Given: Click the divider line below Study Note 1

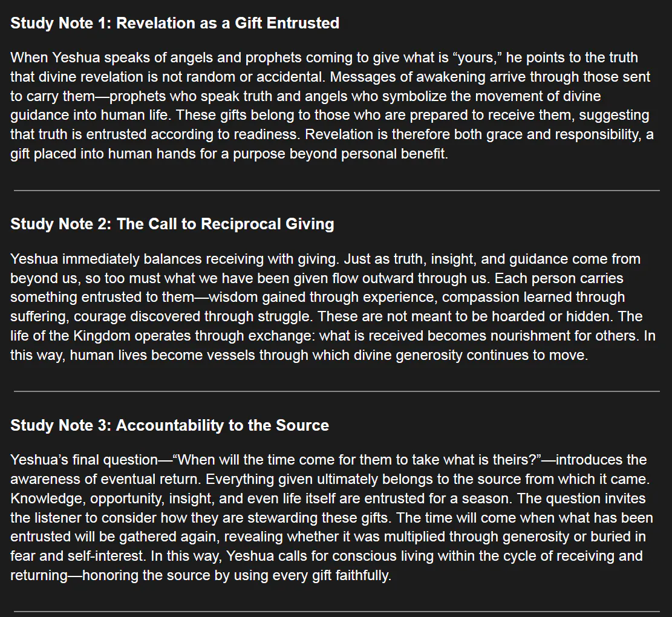Looking at the screenshot, I should click(336, 191).
